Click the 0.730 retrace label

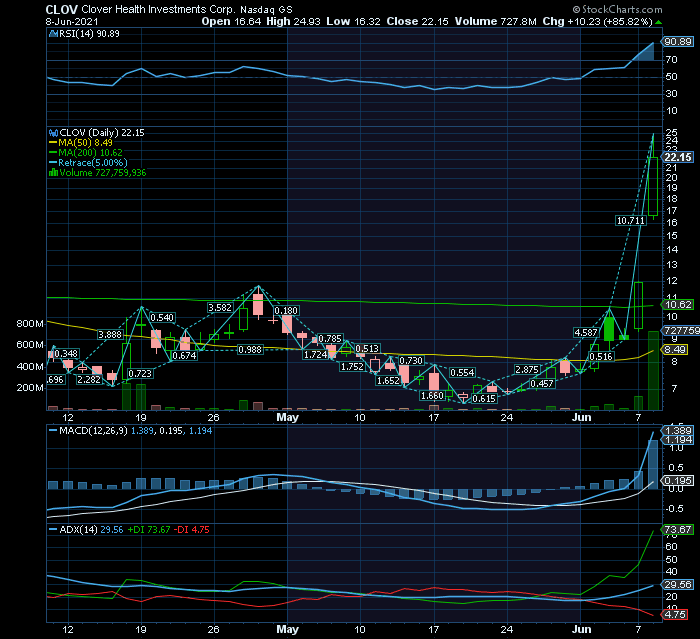point(411,360)
